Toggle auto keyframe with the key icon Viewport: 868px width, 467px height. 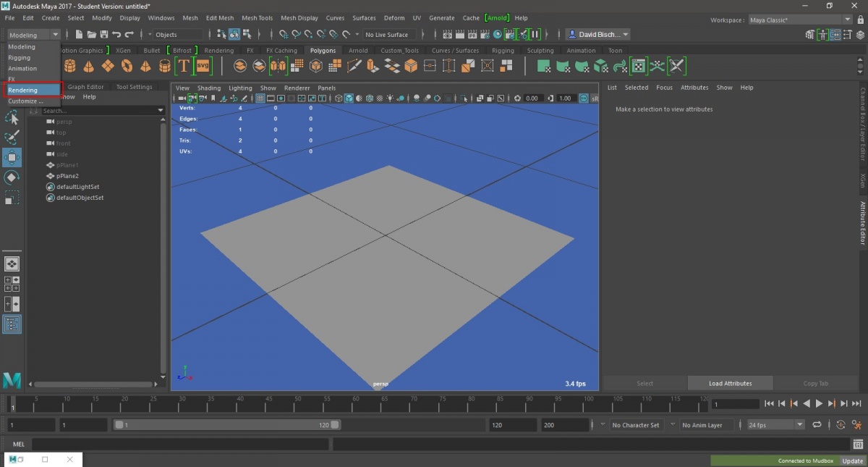pyautogui.click(x=841, y=425)
